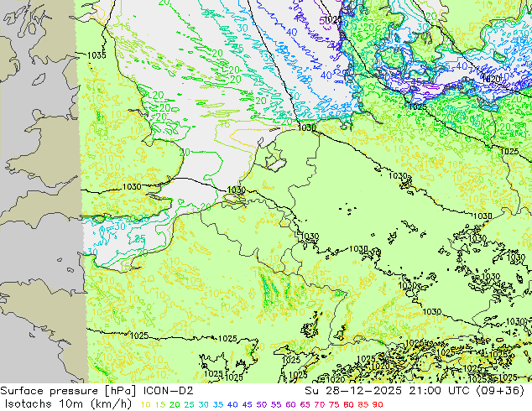Click the 1035 isobar label on map

coord(96,55)
